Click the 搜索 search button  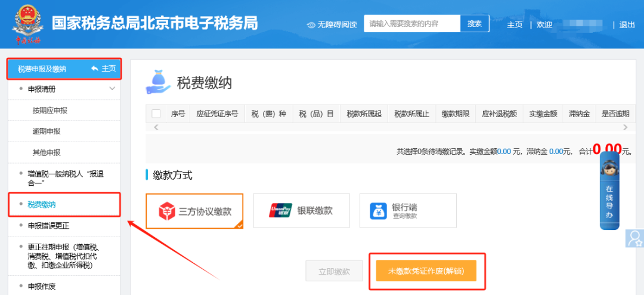(x=475, y=24)
